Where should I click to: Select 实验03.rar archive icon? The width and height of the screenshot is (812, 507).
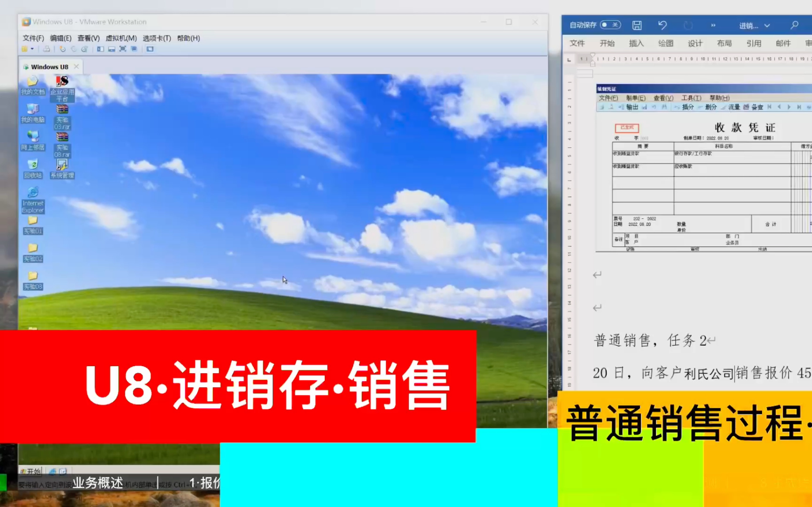click(62, 117)
